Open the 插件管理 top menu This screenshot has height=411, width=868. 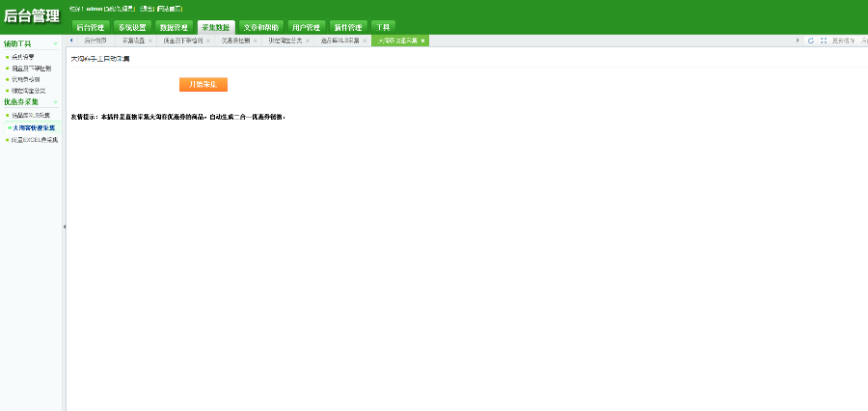click(348, 27)
